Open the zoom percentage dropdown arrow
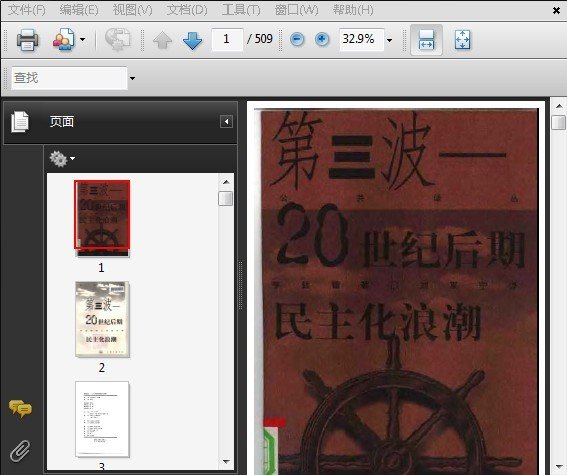This screenshot has width=567, height=475. (389, 40)
